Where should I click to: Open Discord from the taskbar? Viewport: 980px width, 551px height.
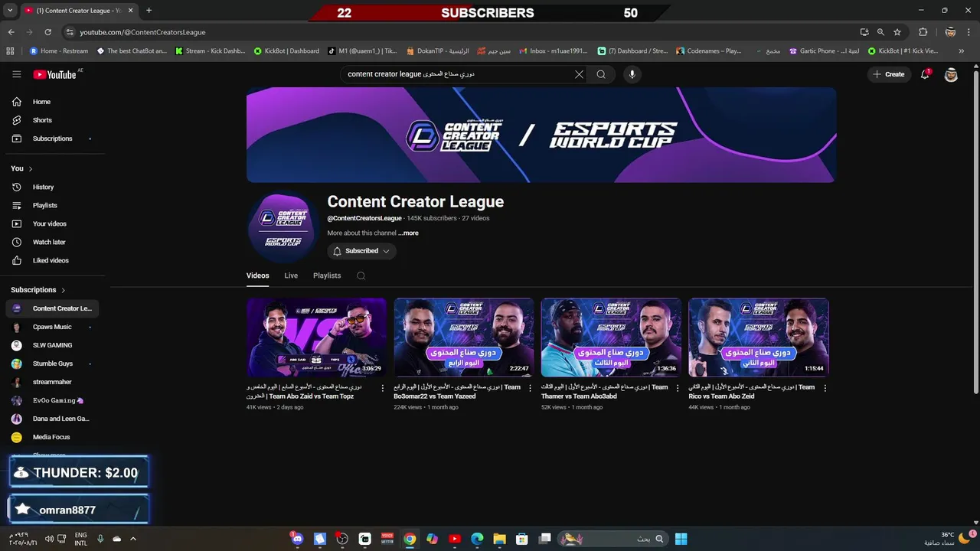point(297,539)
